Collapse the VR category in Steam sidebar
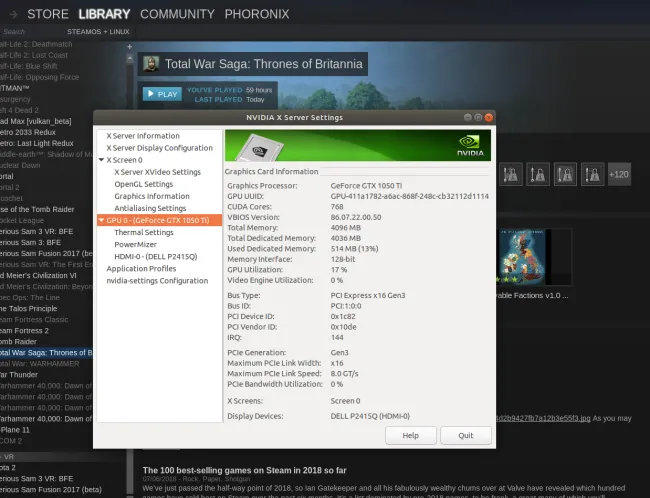Viewport: 650px width, 498px height. point(1,457)
